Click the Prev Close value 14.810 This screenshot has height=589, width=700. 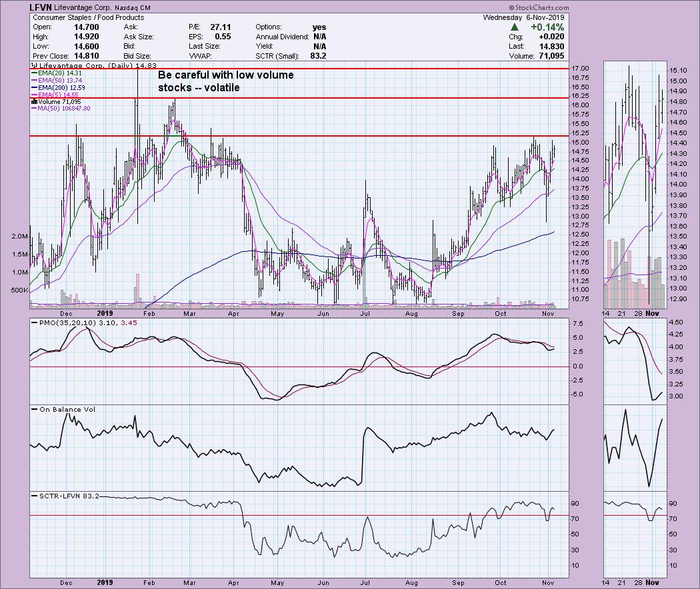[x=87, y=56]
